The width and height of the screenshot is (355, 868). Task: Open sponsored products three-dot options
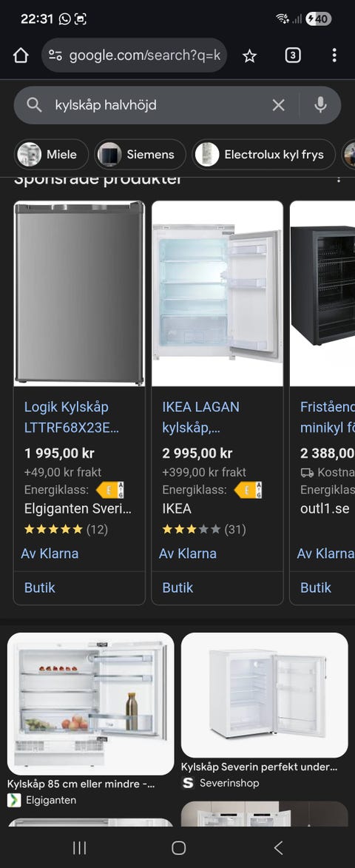(x=339, y=180)
